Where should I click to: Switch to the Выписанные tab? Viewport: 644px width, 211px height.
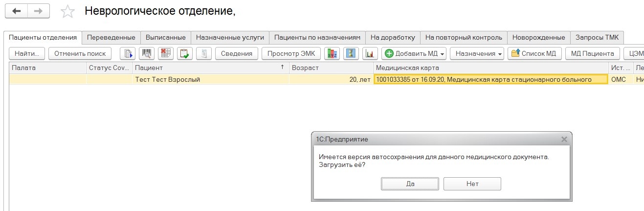pyautogui.click(x=165, y=37)
